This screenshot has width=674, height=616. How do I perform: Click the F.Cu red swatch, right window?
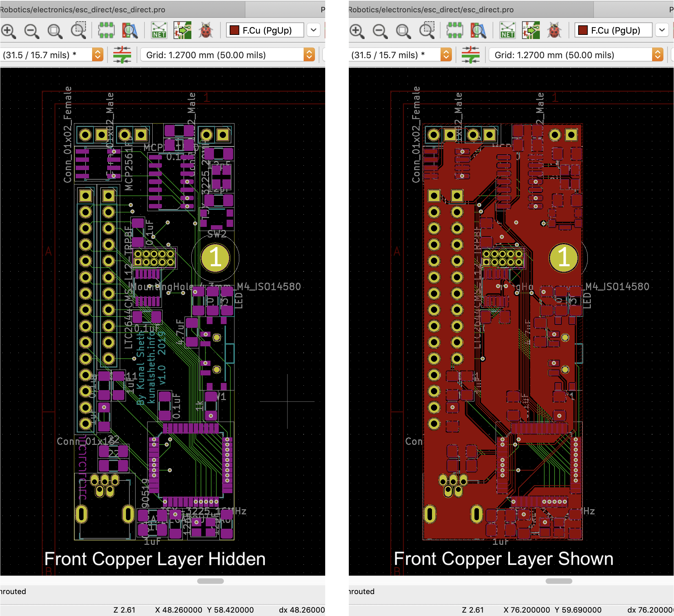[x=583, y=30]
